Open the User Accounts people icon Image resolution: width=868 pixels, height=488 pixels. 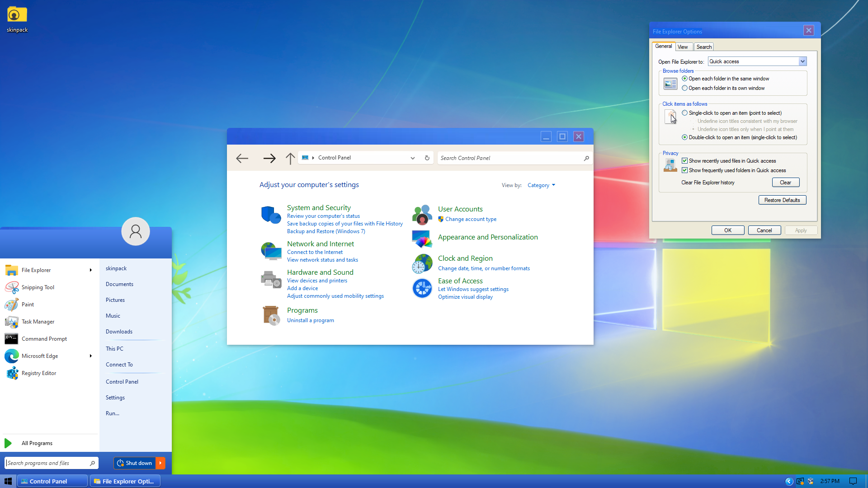tap(422, 214)
